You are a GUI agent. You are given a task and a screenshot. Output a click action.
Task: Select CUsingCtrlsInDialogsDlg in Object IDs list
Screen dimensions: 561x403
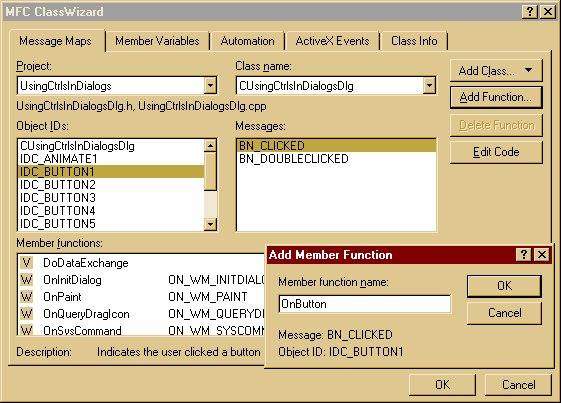111,146
